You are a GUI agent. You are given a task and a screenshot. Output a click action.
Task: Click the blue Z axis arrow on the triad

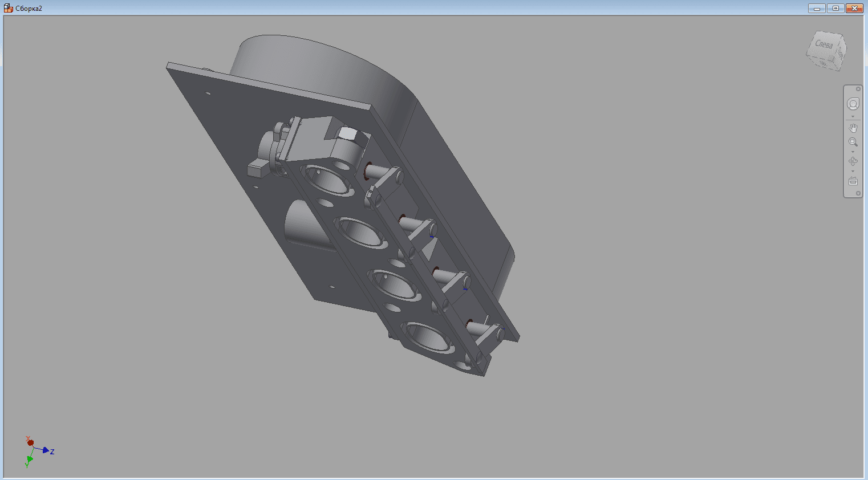pos(46,450)
